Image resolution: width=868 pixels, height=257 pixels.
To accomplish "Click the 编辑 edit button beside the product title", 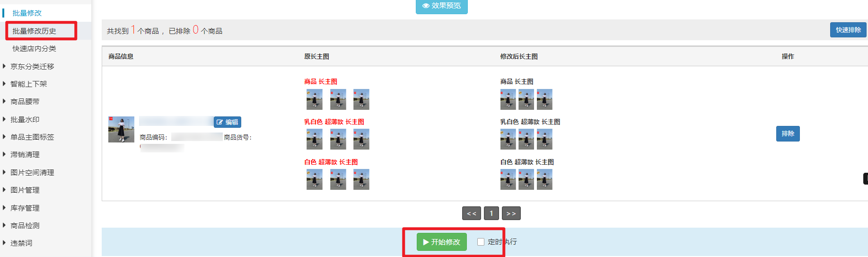I will 228,122.
